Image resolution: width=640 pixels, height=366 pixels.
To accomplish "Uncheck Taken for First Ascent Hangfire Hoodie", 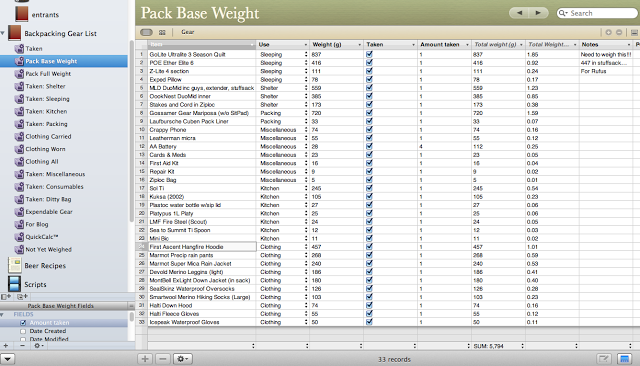I will coord(369,246).
